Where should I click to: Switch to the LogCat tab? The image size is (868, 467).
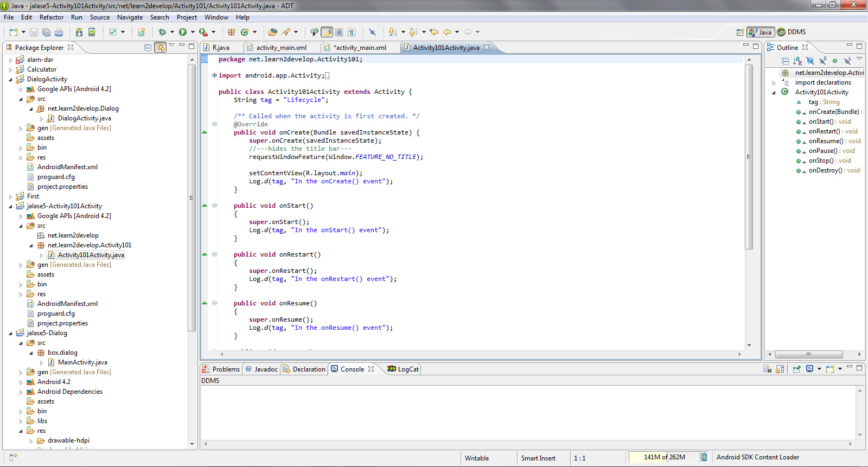(407, 369)
